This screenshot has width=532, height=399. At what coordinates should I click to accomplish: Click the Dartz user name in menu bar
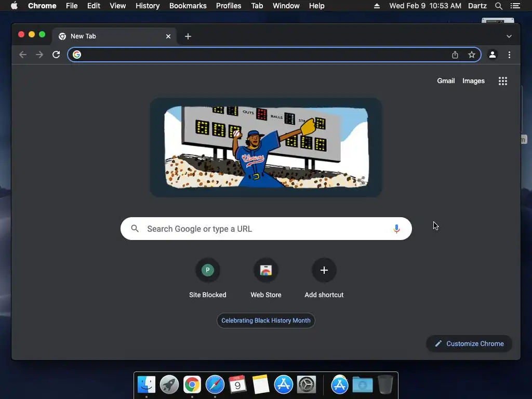477,6
